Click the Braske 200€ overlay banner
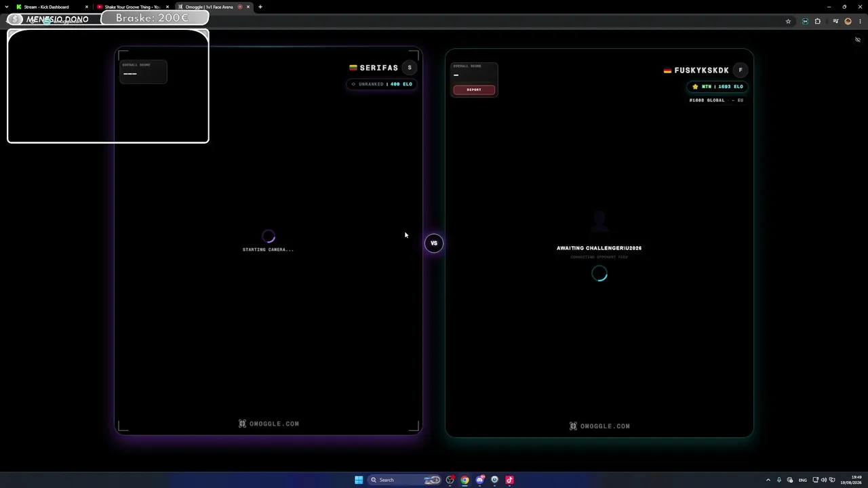 (155, 18)
